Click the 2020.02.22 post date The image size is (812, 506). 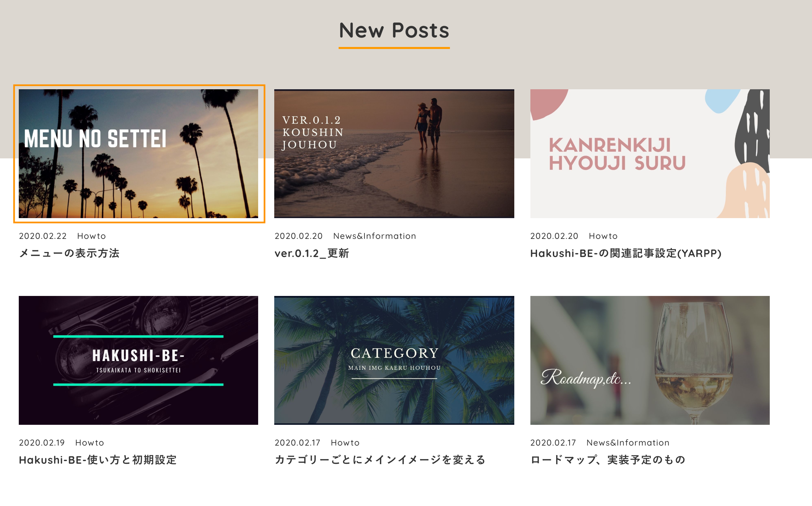43,236
